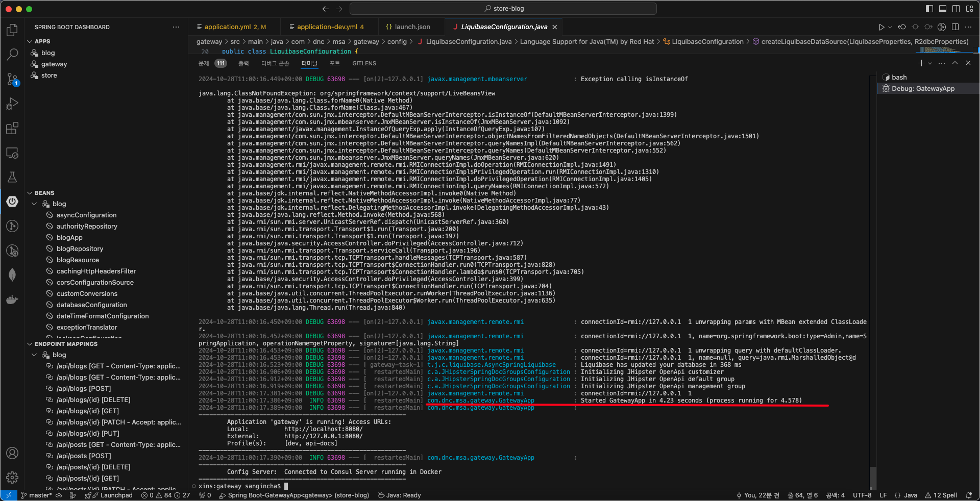980x501 pixels.
Task: Open the Testing flask view
Action: [x=12, y=177]
